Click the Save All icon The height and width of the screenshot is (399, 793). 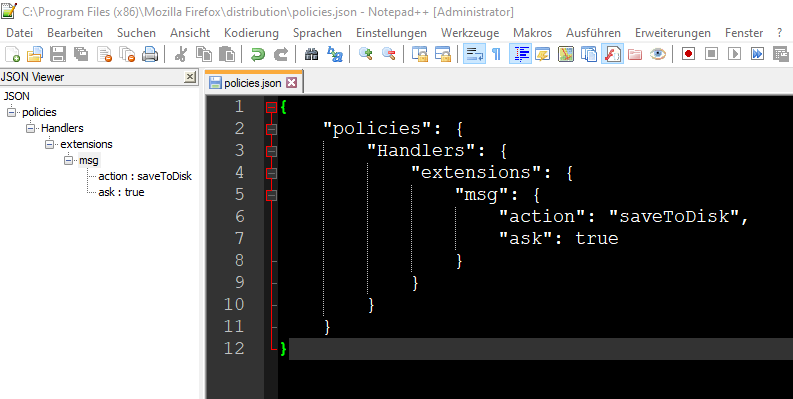pos(81,54)
